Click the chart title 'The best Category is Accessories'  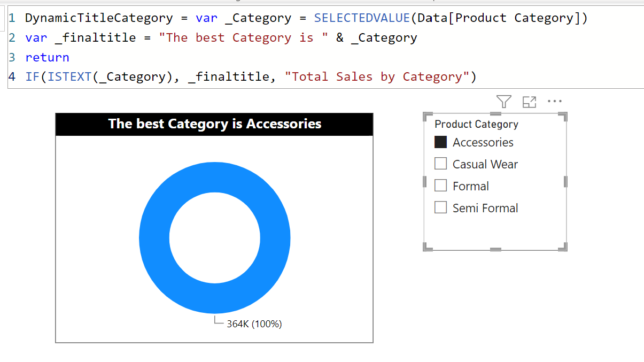pos(215,124)
